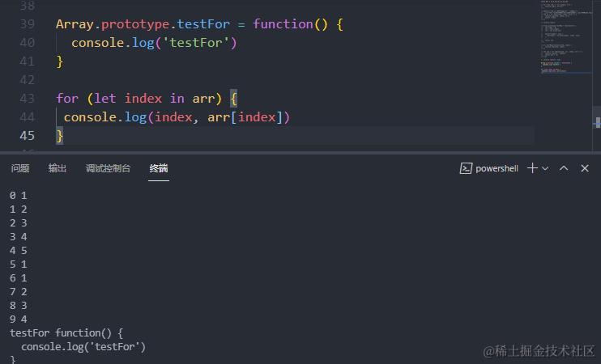Maximize the panel with the up chevron
The width and height of the screenshot is (601, 364).
(564, 168)
